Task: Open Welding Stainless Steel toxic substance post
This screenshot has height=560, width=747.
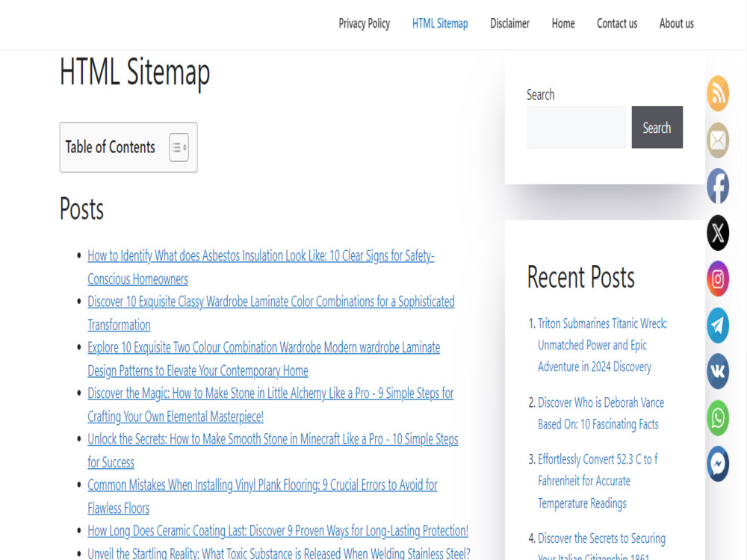Action: pos(279,553)
